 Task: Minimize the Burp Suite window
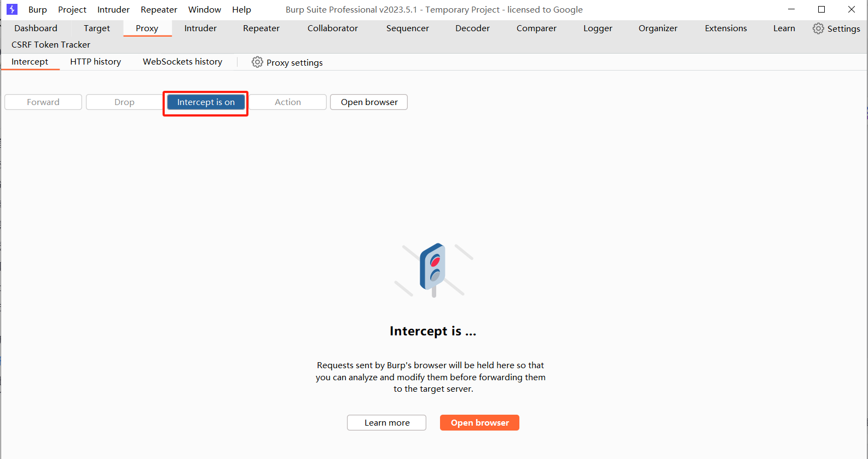pyautogui.click(x=791, y=9)
